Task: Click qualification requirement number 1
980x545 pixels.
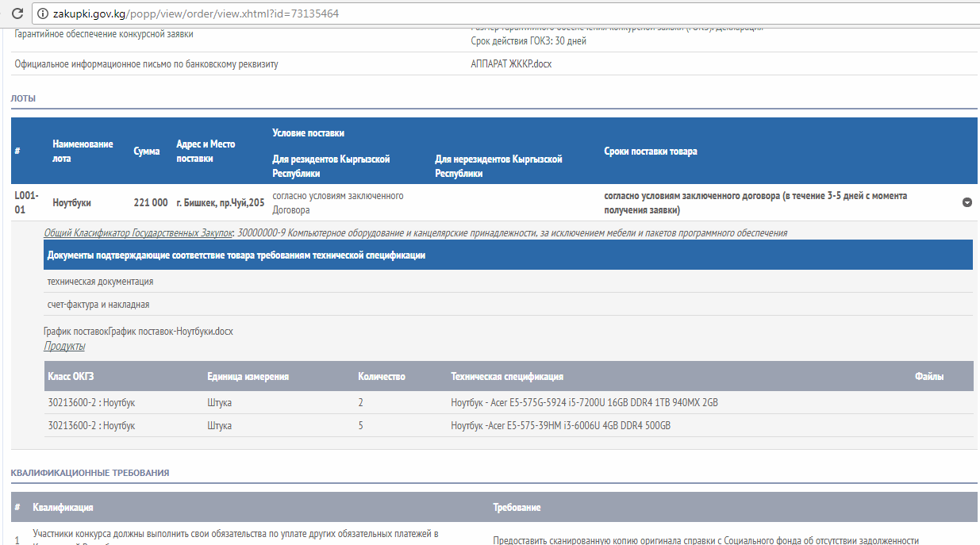Action: click(x=17, y=540)
